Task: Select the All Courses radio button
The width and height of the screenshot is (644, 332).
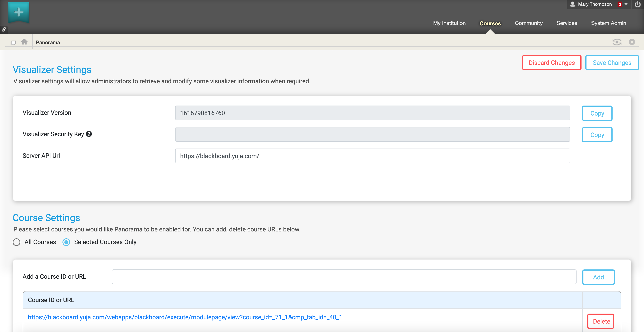Action: click(x=16, y=242)
